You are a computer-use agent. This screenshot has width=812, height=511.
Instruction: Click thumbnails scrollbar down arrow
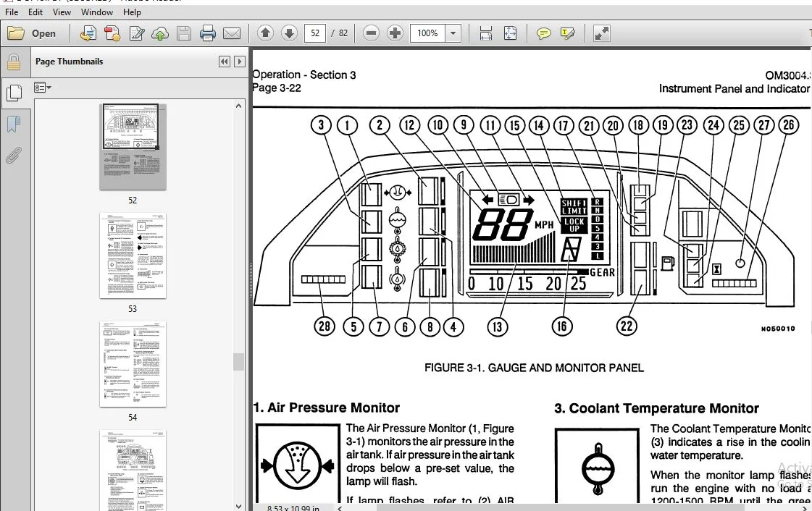pyautogui.click(x=239, y=507)
